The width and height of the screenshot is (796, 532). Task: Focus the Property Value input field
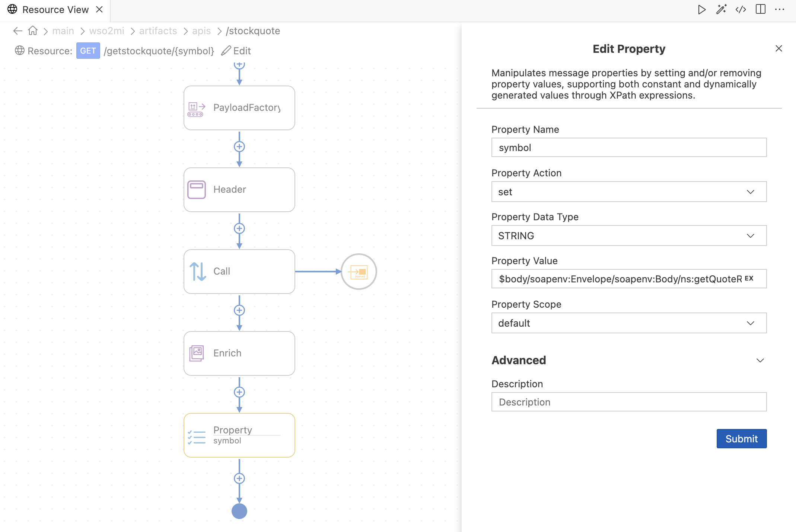(x=629, y=279)
